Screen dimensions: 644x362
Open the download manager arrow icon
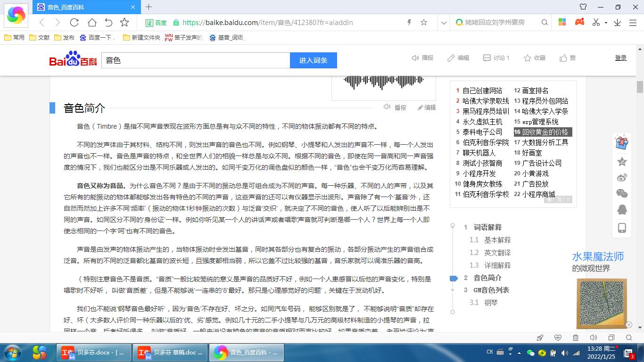[x=617, y=22]
